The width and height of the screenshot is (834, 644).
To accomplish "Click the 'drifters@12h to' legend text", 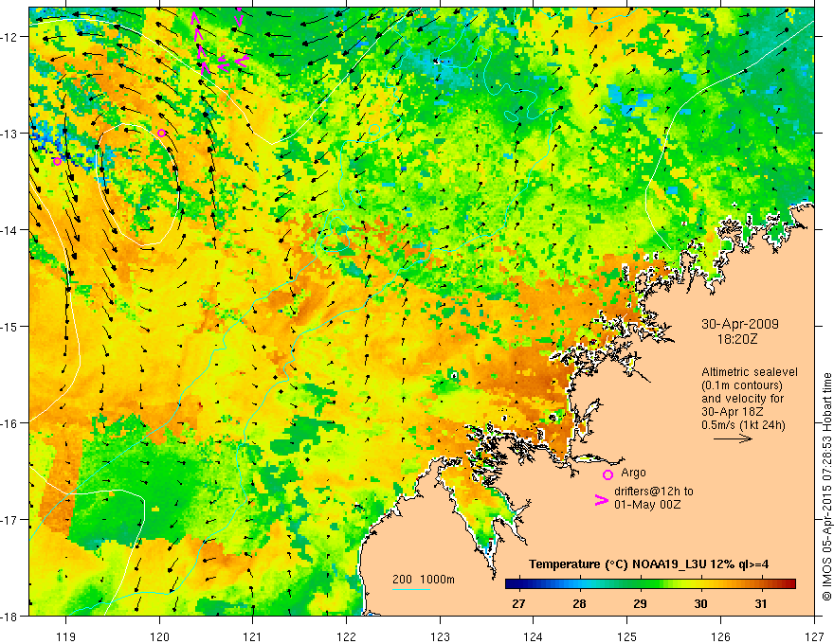I will tap(654, 491).
